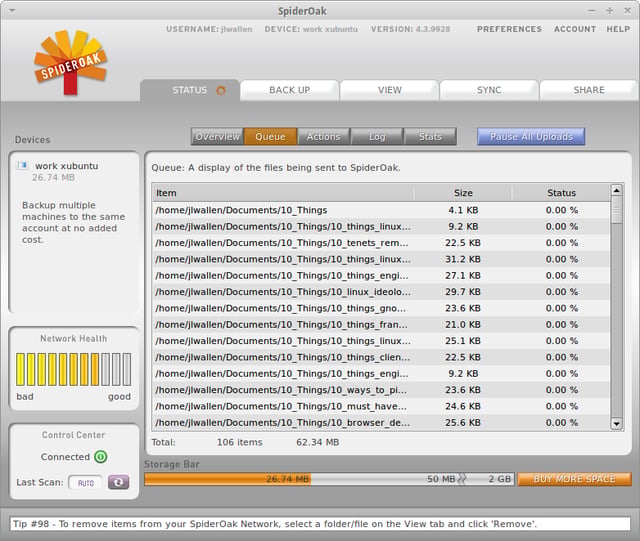640x541 pixels.
Task: Click BUY MORE SPACE button
Action: (x=574, y=479)
